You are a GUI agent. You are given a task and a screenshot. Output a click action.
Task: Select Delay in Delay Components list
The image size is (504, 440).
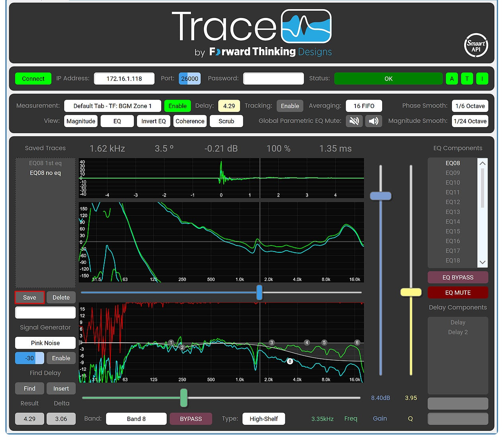click(458, 322)
